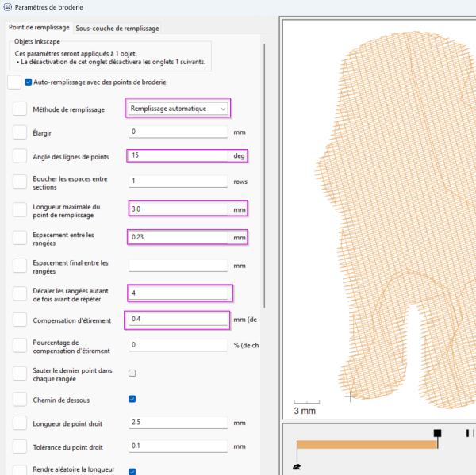Click the crosshair marker in the stitch preview

point(350,396)
